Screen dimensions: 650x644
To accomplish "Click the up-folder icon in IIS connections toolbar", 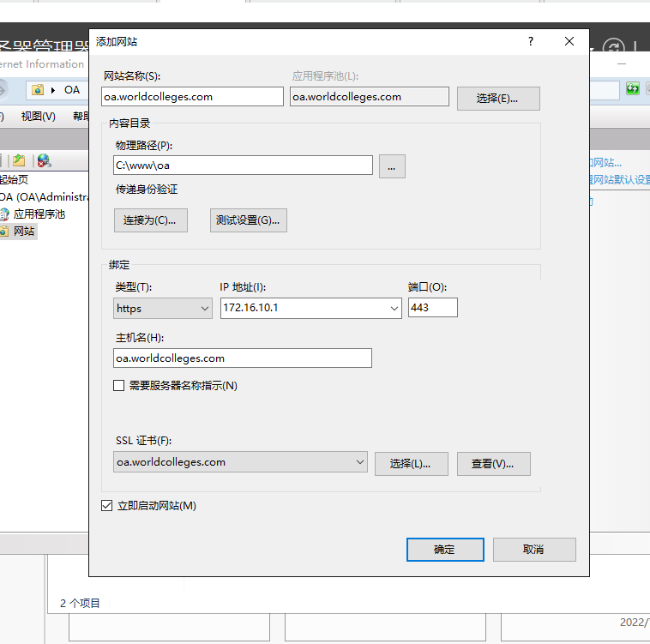I will (19, 160).
